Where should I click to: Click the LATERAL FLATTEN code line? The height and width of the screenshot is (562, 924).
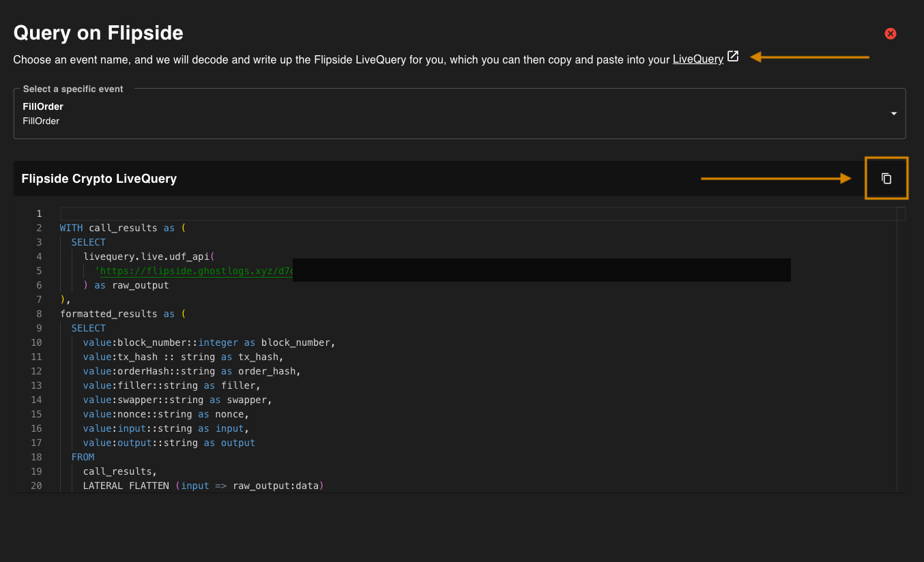203,486
